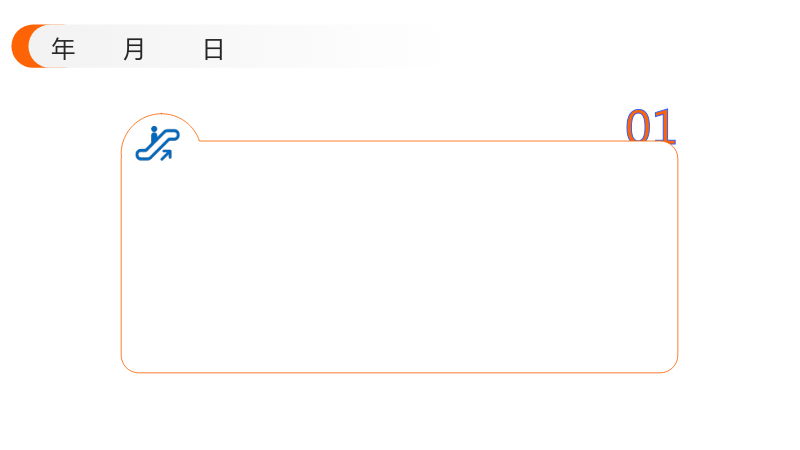Image resolution: width=800 pixels, height=450 pixels.
Task: Click the bottom orange border of content box
Action: pos(399,372)
